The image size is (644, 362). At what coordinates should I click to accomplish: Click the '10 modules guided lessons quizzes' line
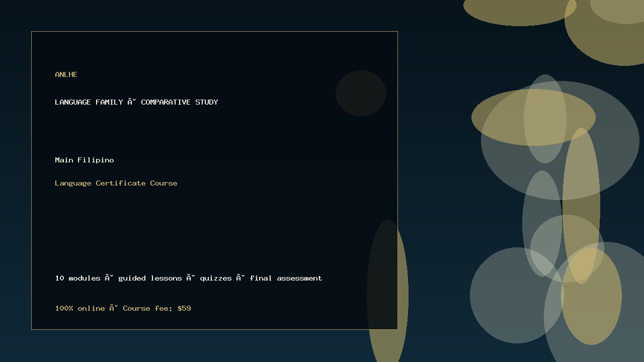(189, 278)
